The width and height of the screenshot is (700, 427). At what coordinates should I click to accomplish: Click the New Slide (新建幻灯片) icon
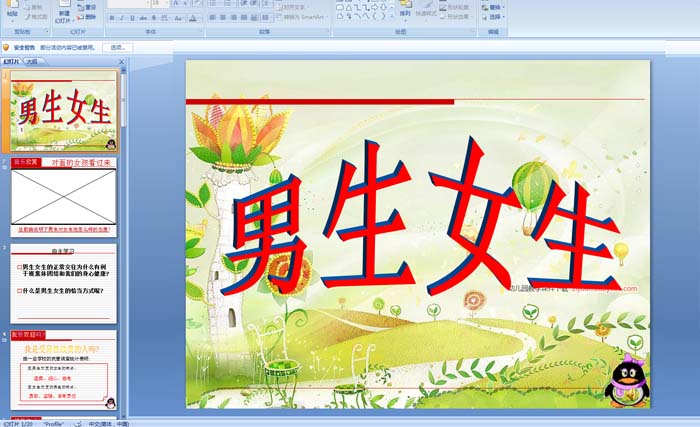(64, 4)
